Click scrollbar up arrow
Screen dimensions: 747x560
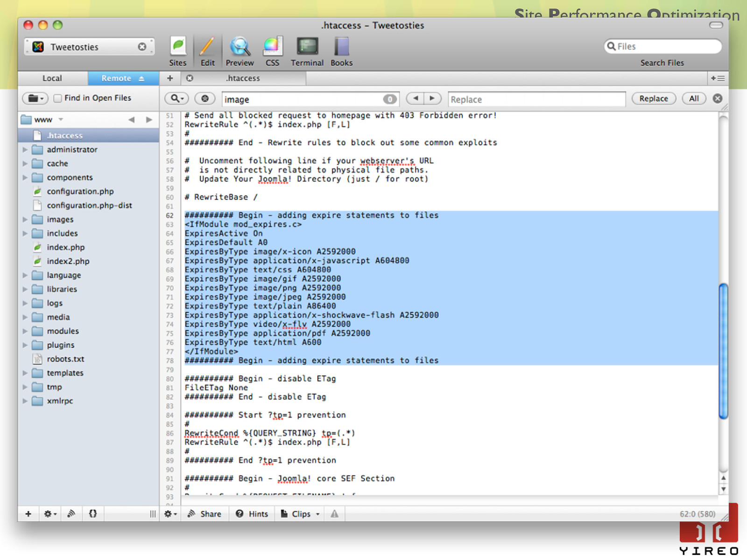[723, 478]
